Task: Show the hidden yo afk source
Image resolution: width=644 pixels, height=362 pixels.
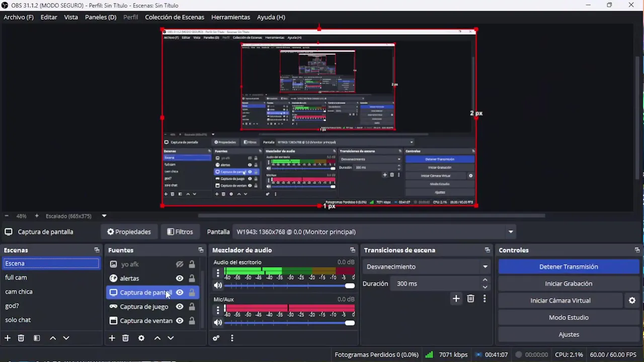Action: click(x=180, y=264)
